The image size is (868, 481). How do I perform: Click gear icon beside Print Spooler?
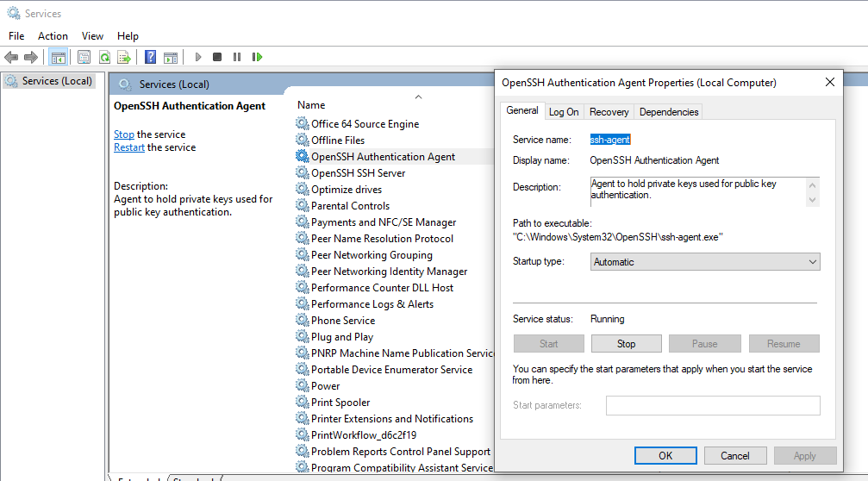pos(302,402)
